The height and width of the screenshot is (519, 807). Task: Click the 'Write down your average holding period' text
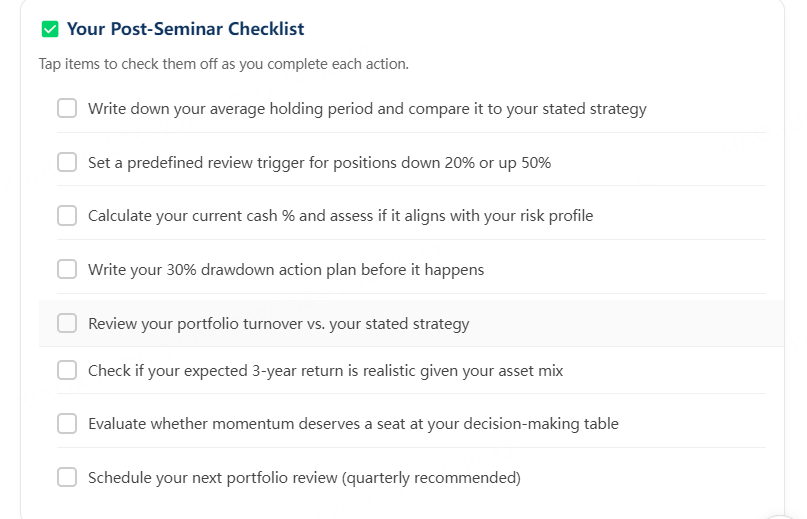367,109
